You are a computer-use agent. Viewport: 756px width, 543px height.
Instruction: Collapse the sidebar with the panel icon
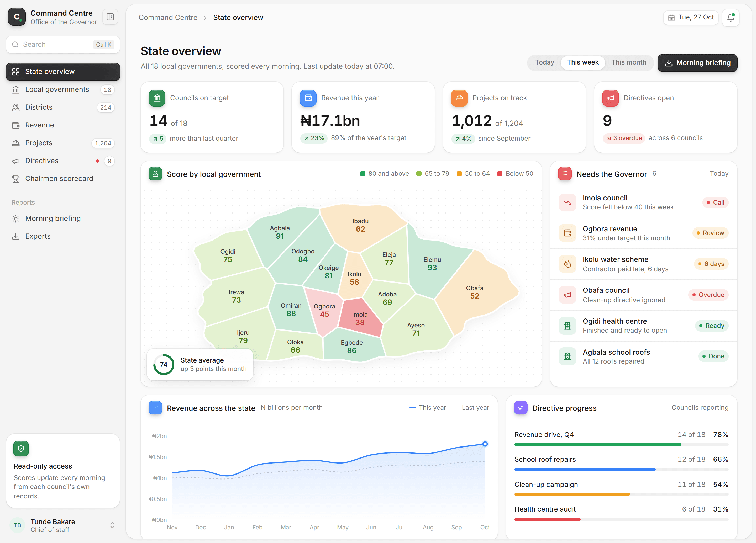110,17
